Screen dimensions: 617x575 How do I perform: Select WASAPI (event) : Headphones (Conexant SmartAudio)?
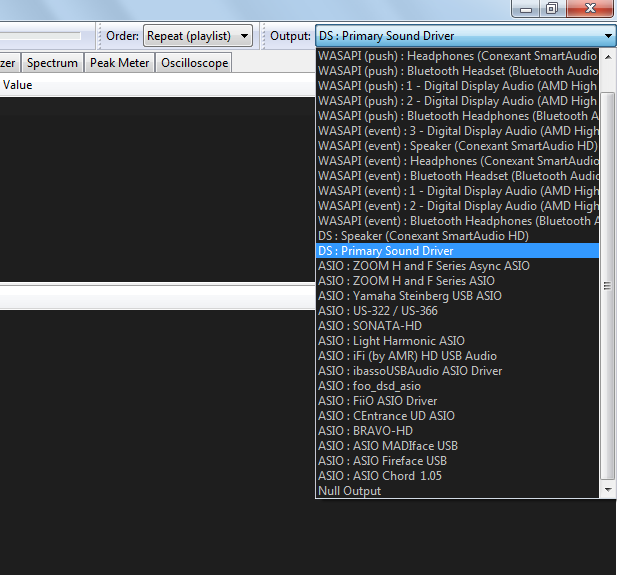pyautogui.click(x=458, y=161)
